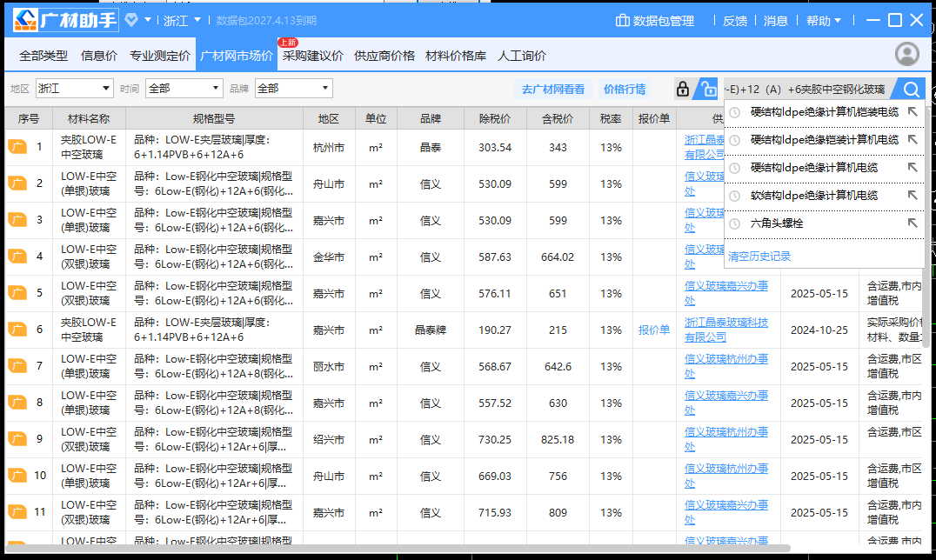Click the orange icon in row 2

click(18, 183)
